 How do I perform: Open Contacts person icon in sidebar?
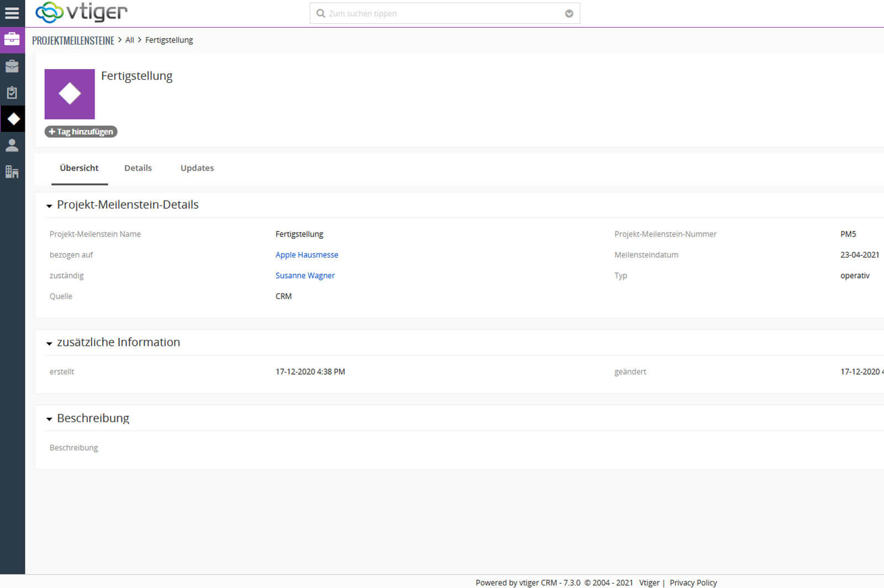12,145
